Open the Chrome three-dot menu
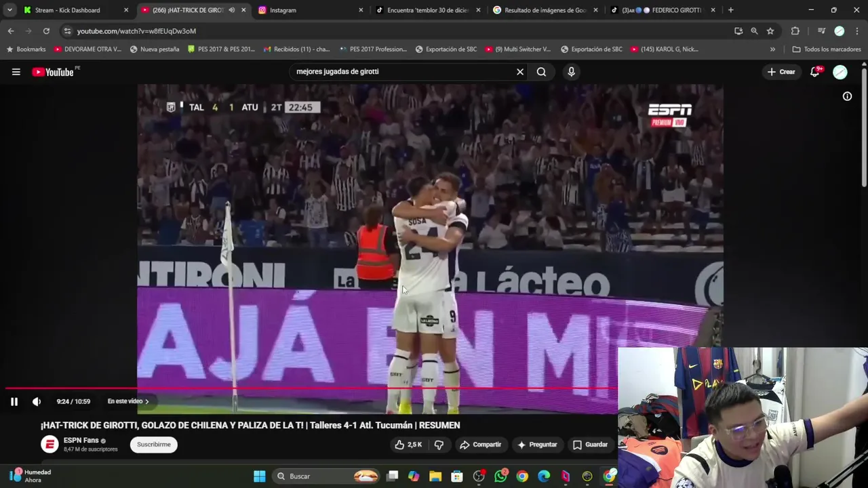This screenshot has width=868, height=488. pyautogui.click(x=857, y=31)
